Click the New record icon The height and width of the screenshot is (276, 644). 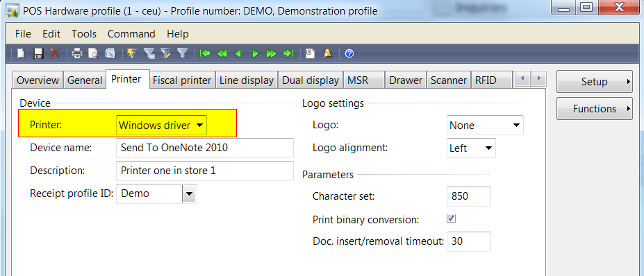tap(21, 53)
